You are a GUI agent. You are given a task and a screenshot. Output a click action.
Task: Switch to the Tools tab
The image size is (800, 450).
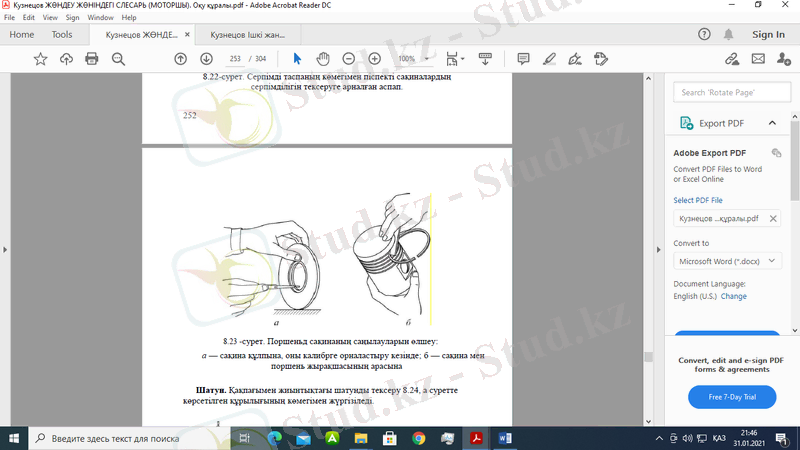62,34
